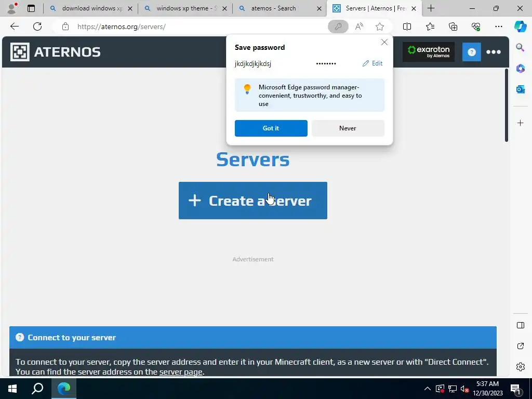Click the address bar URL
Viewport: 532px width, 399px height.
(x=122, y=26)
